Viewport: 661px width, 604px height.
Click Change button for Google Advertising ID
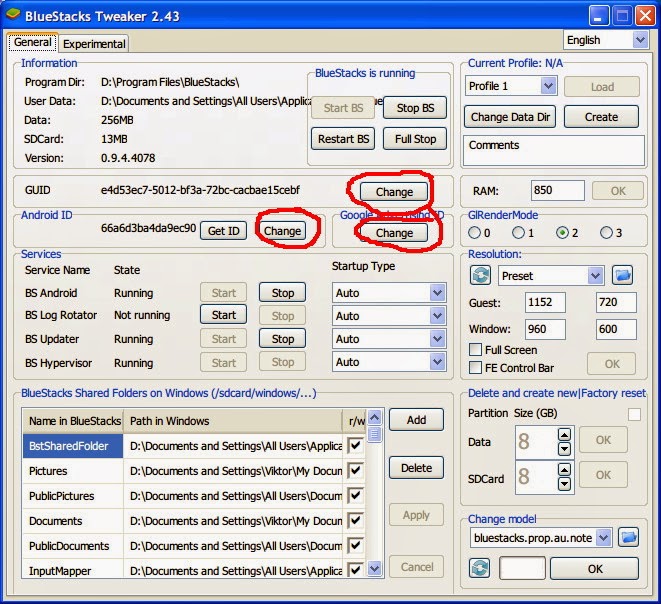click(394, 233)
